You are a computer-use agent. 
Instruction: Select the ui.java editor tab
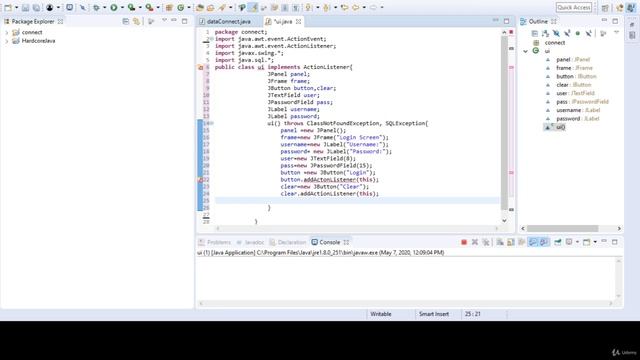click(x=283, y=21)
